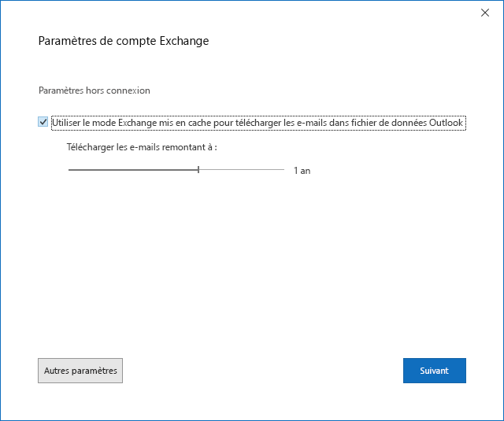Viewport: 504px width, 421px height.
Task: Click the 'Paramètres hors connexion' section heading
Action: click(x=94, y=90)
